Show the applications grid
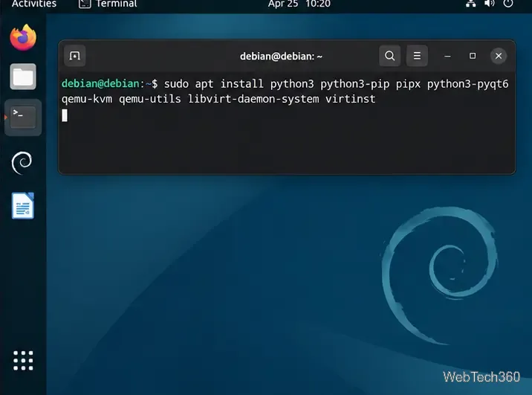Viewport: 532px width, 395px height. 23,360
